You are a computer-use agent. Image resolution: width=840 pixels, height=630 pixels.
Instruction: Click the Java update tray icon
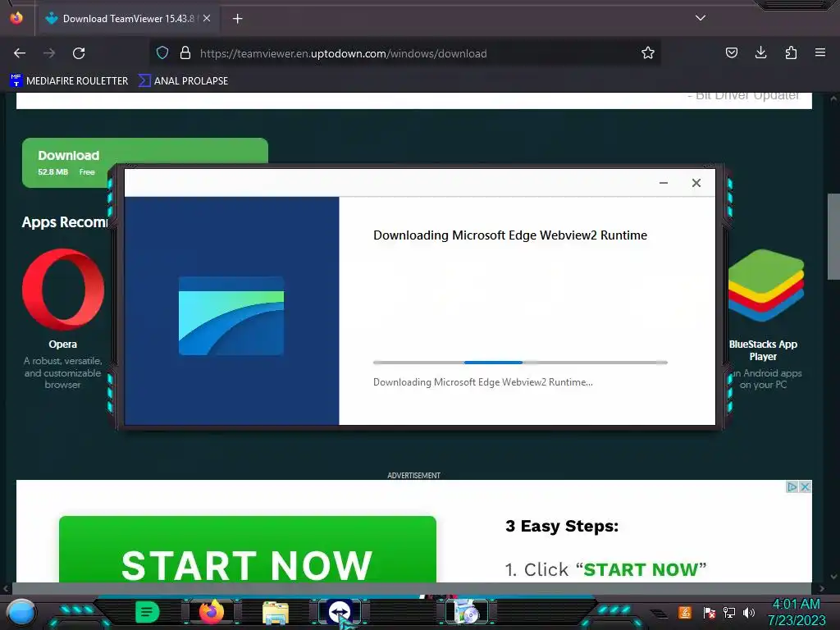coord(685,612)
